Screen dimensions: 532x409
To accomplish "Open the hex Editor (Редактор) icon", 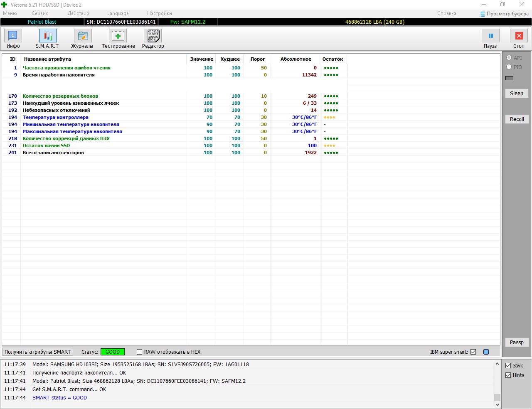I will click(153, 36).
